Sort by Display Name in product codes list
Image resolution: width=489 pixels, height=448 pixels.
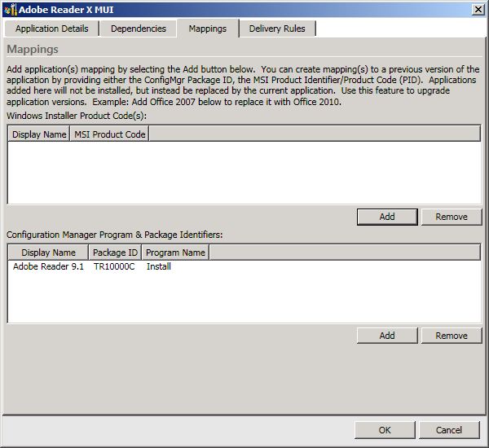(x=39, y=134)
